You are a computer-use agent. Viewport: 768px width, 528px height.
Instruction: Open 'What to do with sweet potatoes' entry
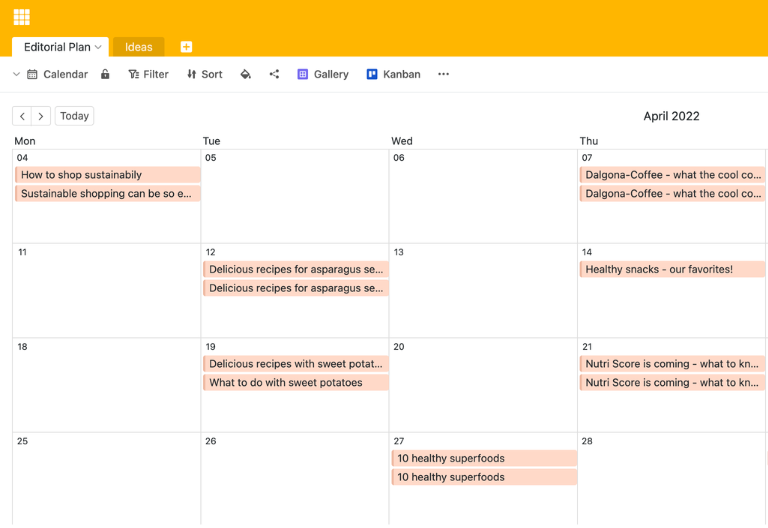click(296, 383)
